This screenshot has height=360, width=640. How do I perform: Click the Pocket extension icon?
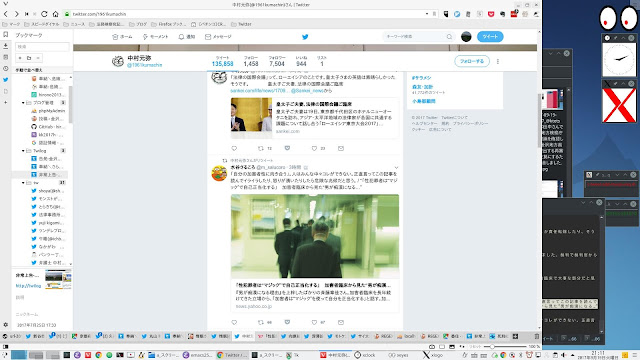tap(491, 14)
